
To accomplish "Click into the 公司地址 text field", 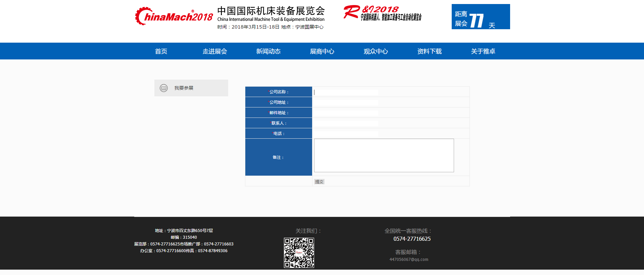I will pyautogui.click(x=346, y=102).
